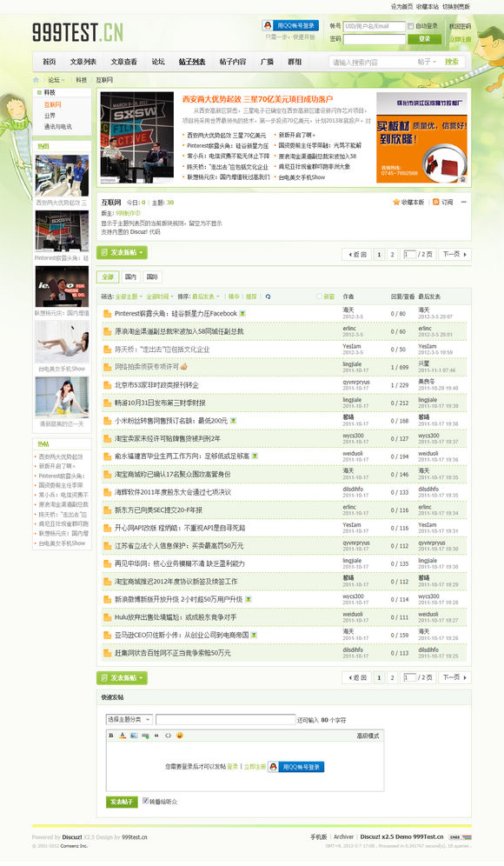Click folder icon beside 开心网API改版 thread
Viewport: 504px width, 866px height.
point(107,529)
